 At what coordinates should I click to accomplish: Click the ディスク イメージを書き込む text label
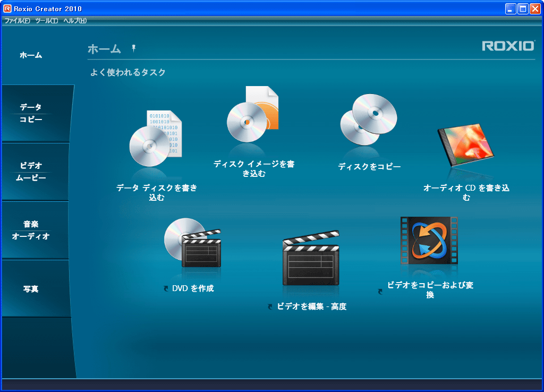[254, 168]
